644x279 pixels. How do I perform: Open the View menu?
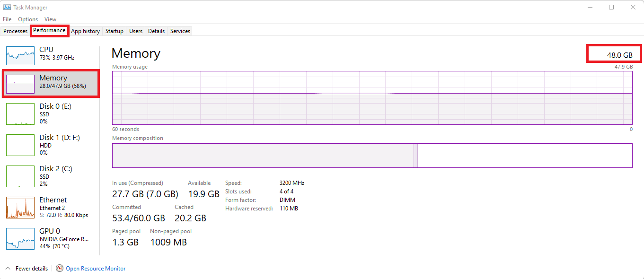coord(50,19)
